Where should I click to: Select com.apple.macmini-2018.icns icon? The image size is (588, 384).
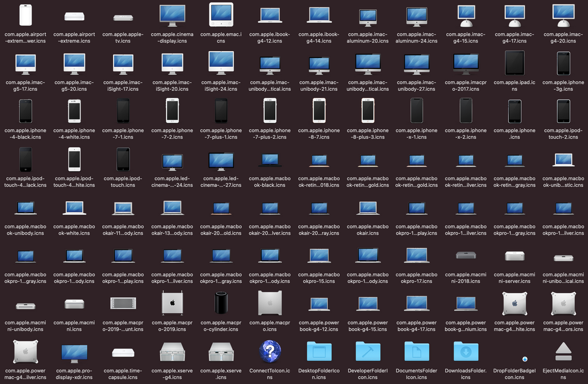tap(466, 255)
